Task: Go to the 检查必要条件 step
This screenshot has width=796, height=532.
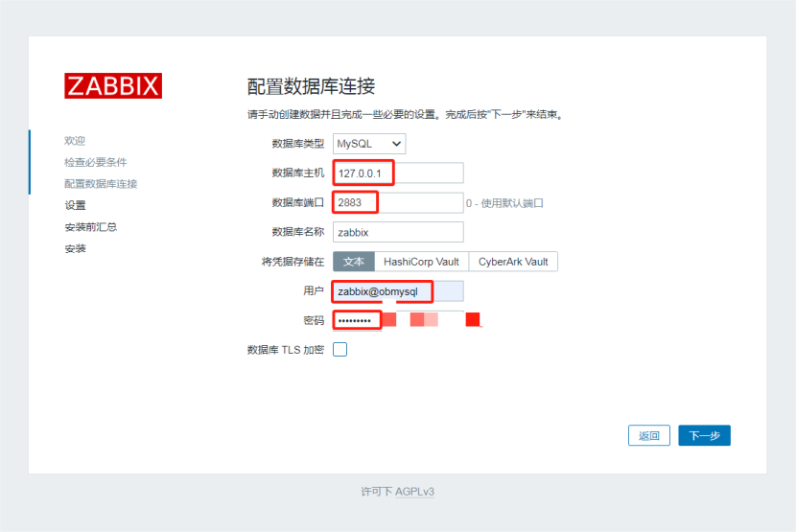Action: click(95, 162)
